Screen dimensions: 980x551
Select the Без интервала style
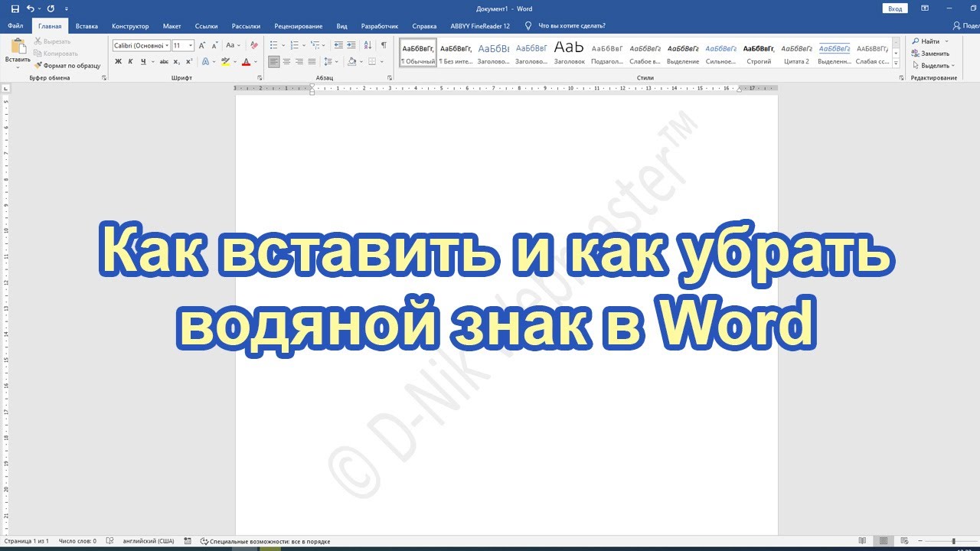point(456,53)
